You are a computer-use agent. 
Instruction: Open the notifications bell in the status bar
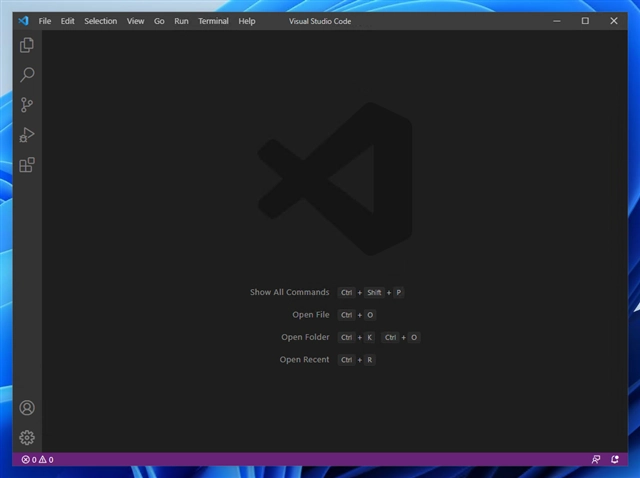[615, 460]
